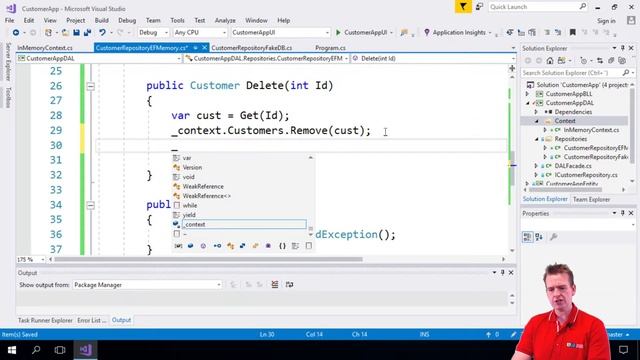Switch to the InMemoryContext.cs tab
Image resolution: width=640 pixels, height=360 pixels.
[45, 48]
